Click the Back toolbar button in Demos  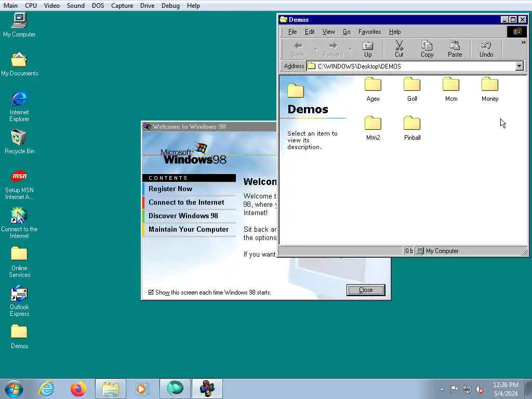click(298, 49)
